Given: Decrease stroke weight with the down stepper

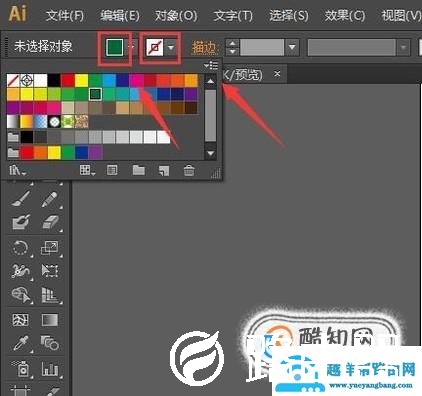Looking at the screenshot, I should (232, 51).
